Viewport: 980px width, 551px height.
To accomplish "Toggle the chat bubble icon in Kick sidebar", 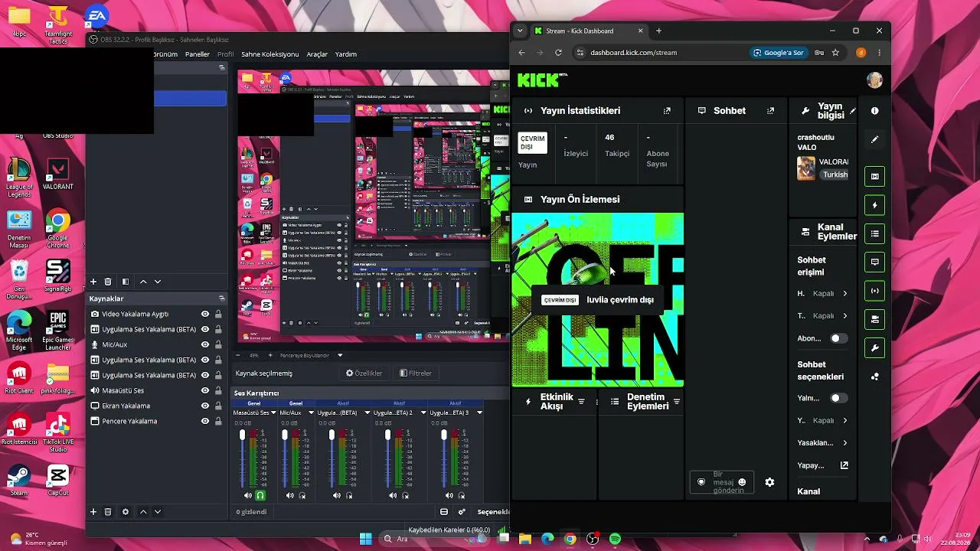I will tap(874, 262).
